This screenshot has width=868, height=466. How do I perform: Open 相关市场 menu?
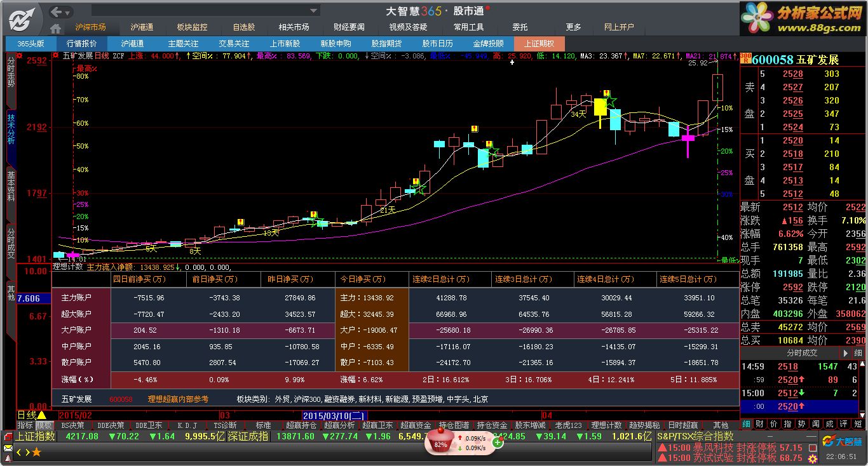(x=294, y=27)
